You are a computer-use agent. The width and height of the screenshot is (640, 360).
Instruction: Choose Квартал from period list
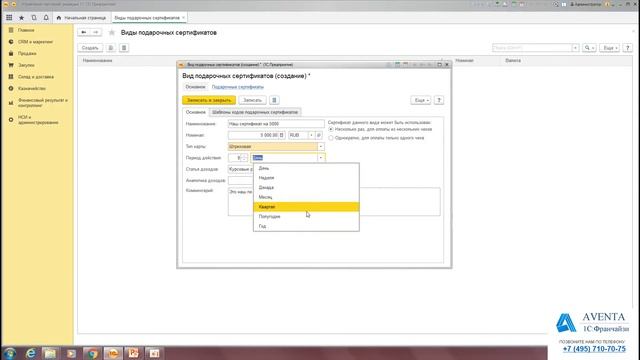[306, 207]
